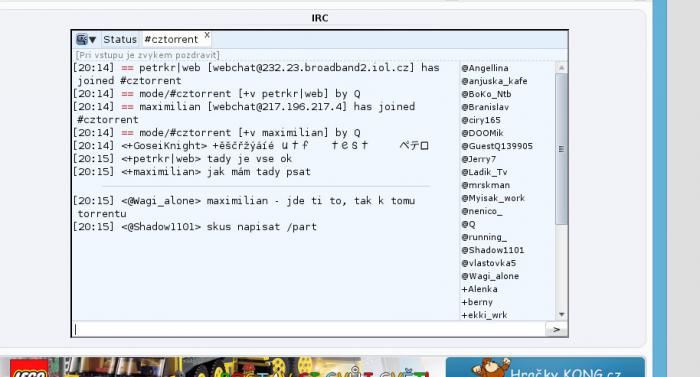Open the LEGO banner advertisement
Screen dimensions: 700x377
(219, 367)
